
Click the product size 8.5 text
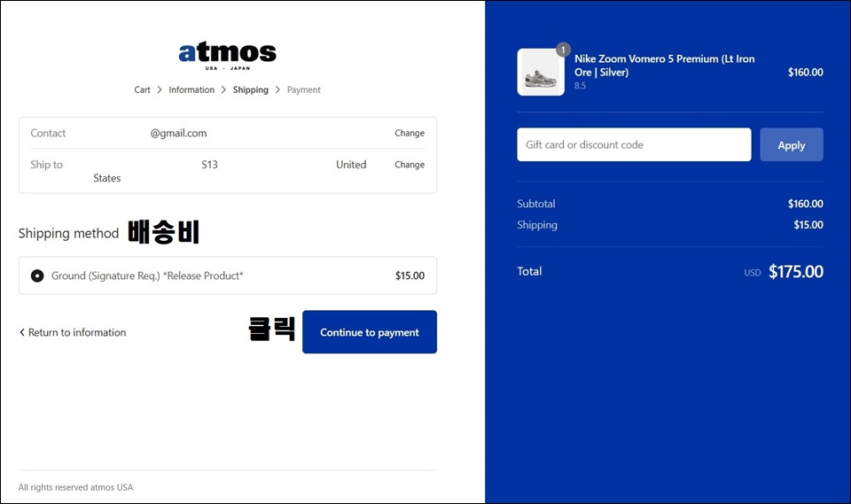(x=580, y=86)
